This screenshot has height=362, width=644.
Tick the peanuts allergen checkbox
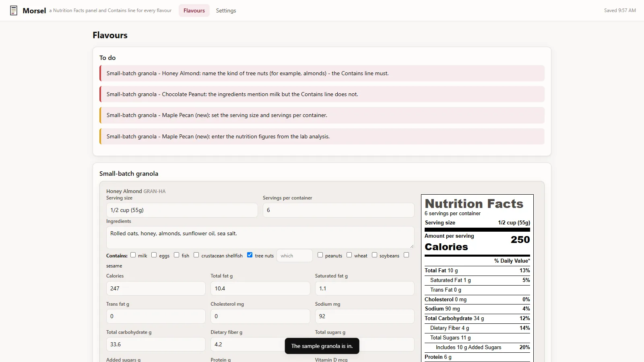[320, 255]
